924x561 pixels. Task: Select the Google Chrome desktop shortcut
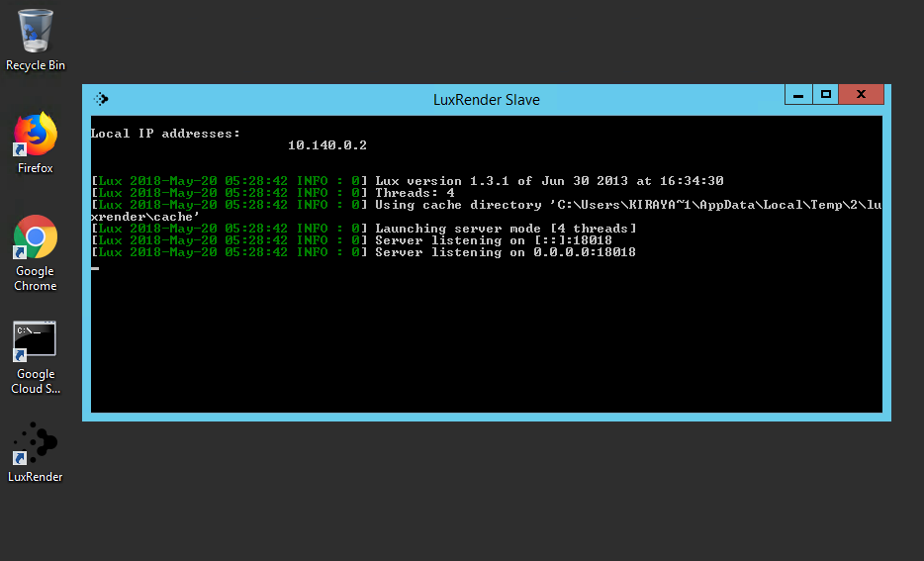coord(36,253)
